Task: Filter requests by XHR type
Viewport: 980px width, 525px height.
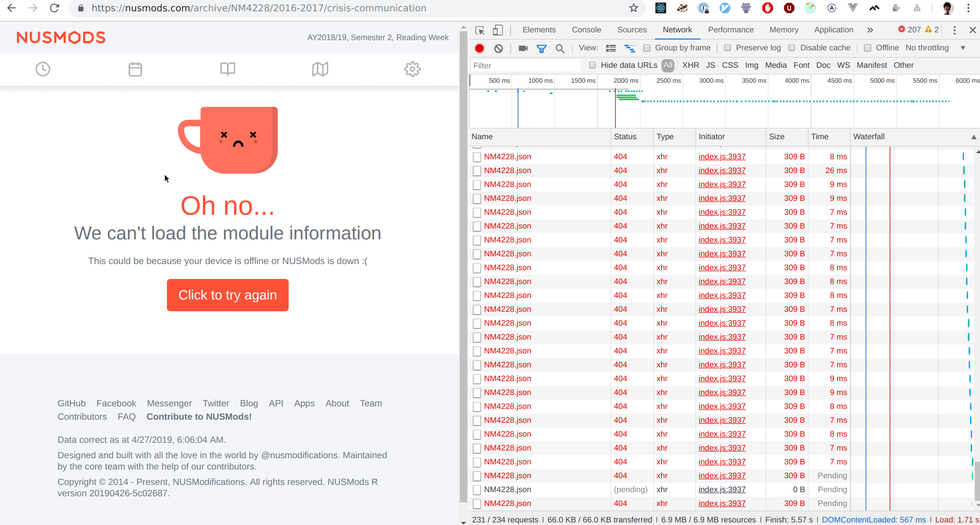Action: click(x=690, y=65)
